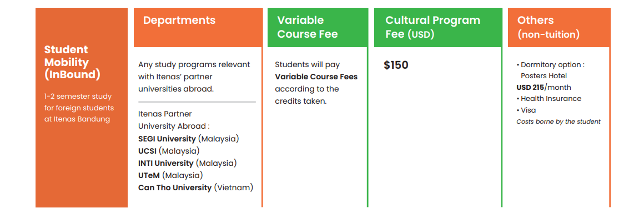The height and width of the screenshot is (218, 644).
Task: Click the Dormitory option bullet item
Action: click(x=550, y=65)
